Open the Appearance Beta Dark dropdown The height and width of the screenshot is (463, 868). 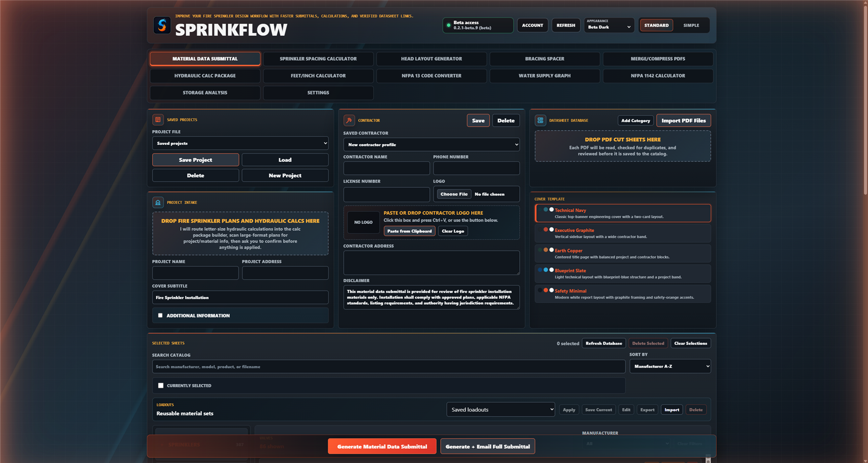tap(609, 25)
